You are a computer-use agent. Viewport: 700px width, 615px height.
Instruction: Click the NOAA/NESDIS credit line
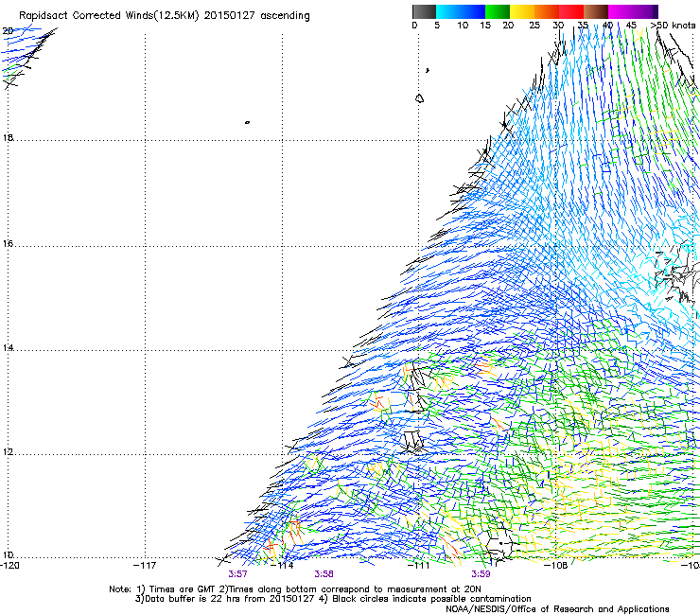[x=557, y=608]
